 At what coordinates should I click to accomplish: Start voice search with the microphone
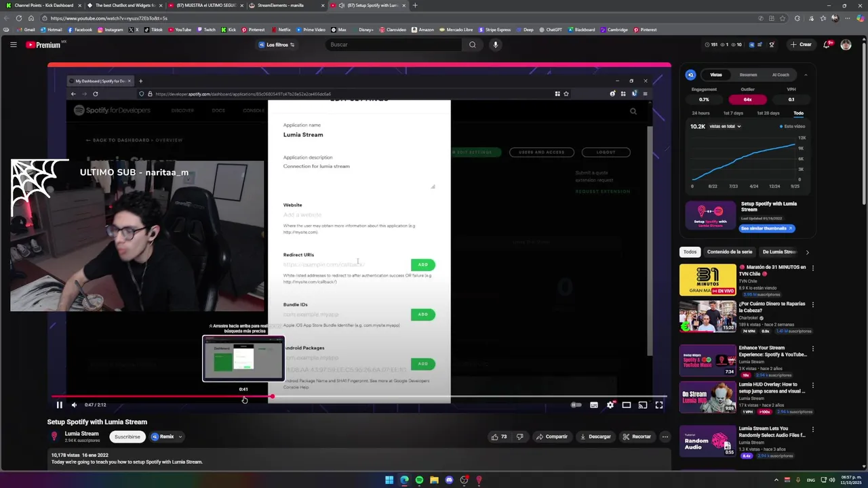[x=496, y=45]
